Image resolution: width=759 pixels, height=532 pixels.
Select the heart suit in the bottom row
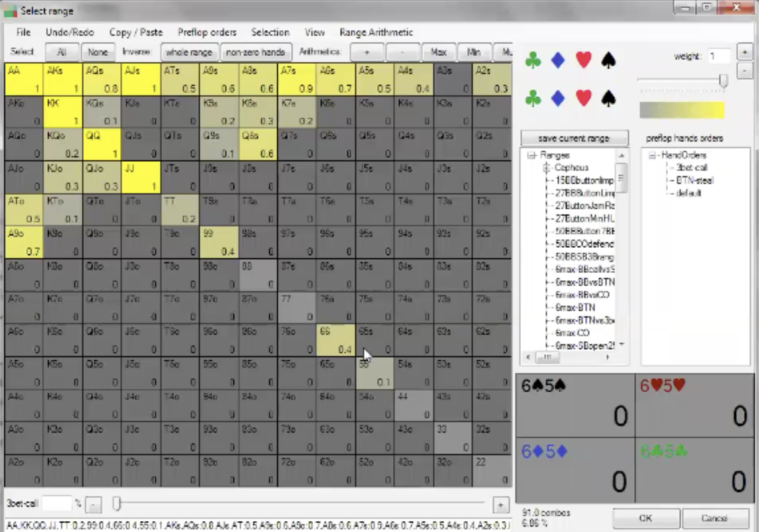(583, 98)
